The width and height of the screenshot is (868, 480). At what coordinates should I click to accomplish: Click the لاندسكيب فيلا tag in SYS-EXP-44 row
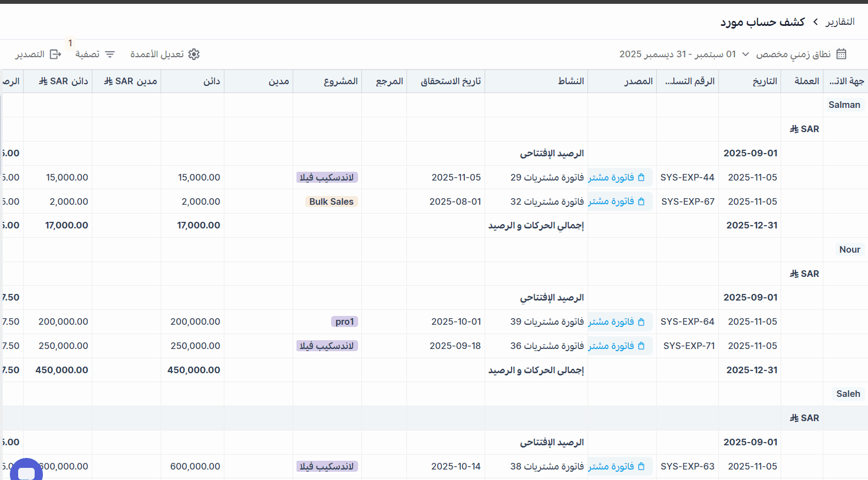coord(327,177)
